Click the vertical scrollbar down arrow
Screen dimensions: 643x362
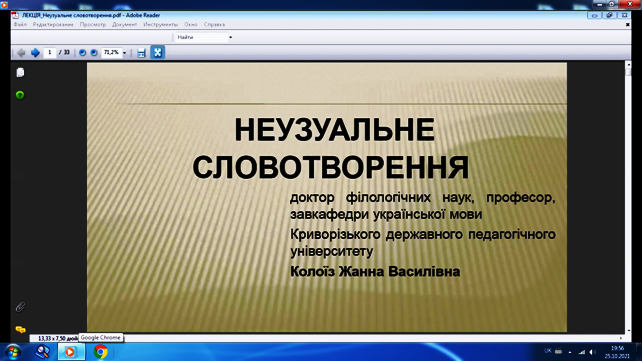pyautogui.click(x=628, y=330)
